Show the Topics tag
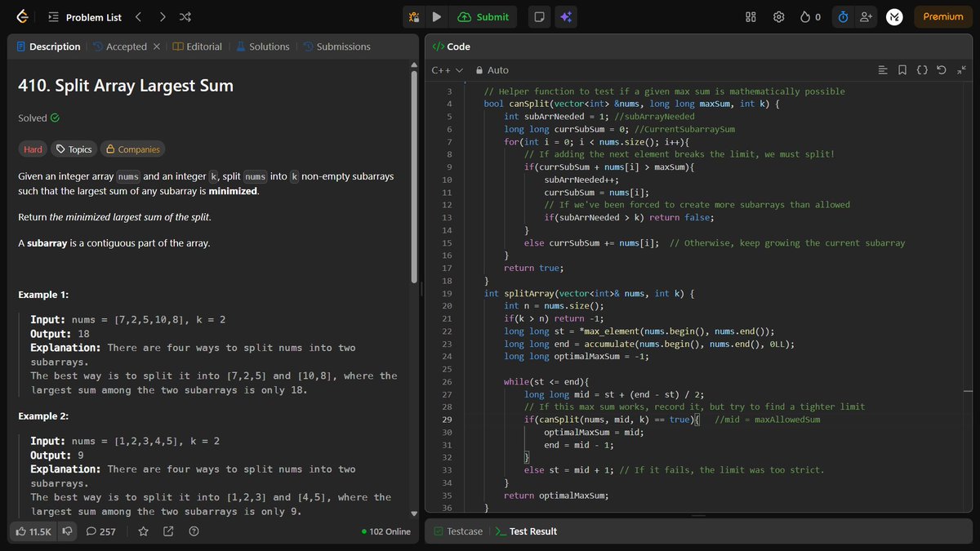 coord(73,149)
